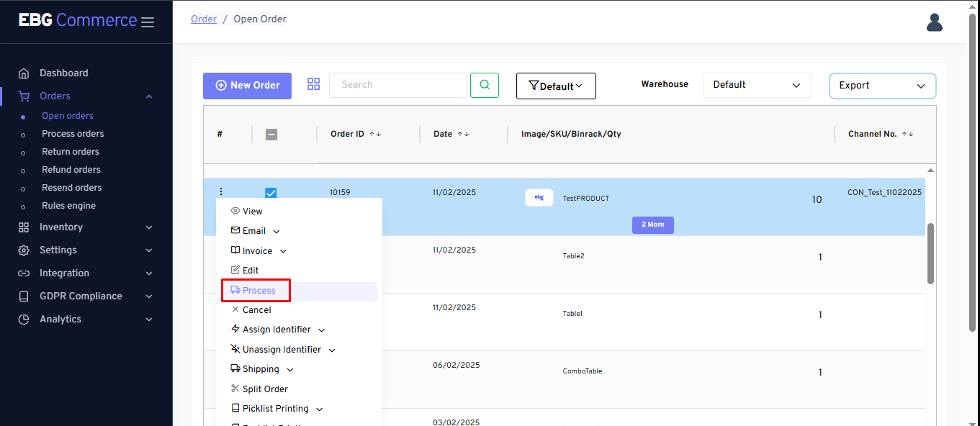Open the Warehouse Default dropdown

(x=757, y=85)
